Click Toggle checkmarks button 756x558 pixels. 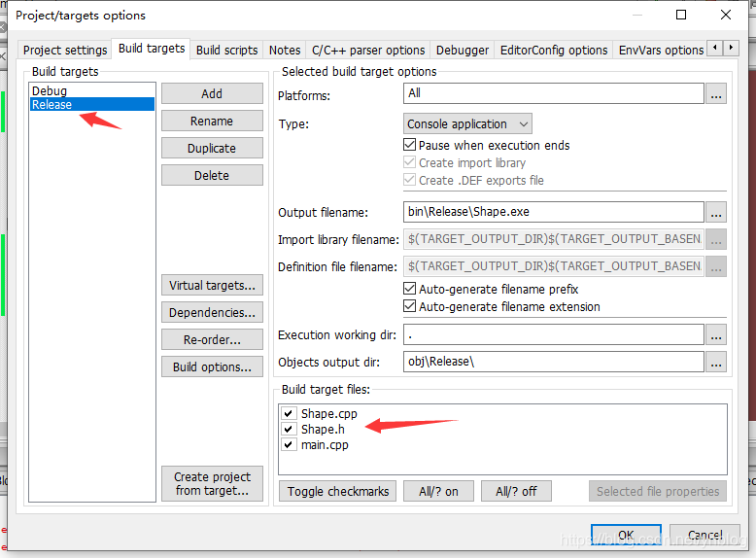point(337,491)
